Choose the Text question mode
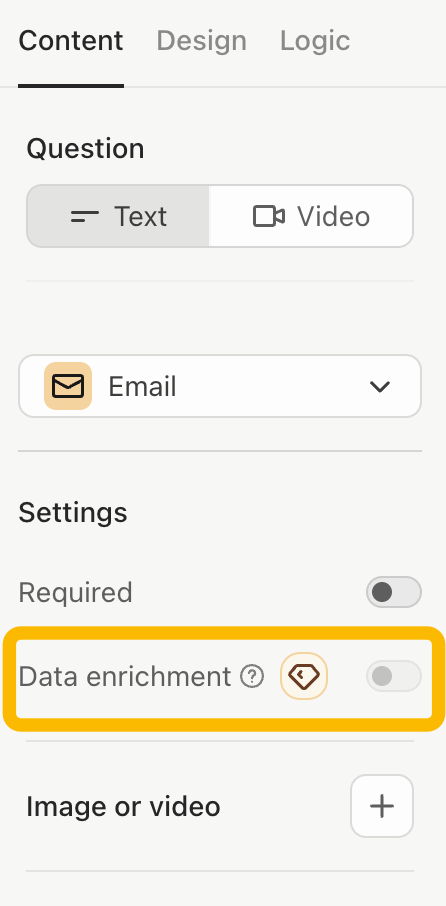The image size is (446, 906). (x=118, y=216)
